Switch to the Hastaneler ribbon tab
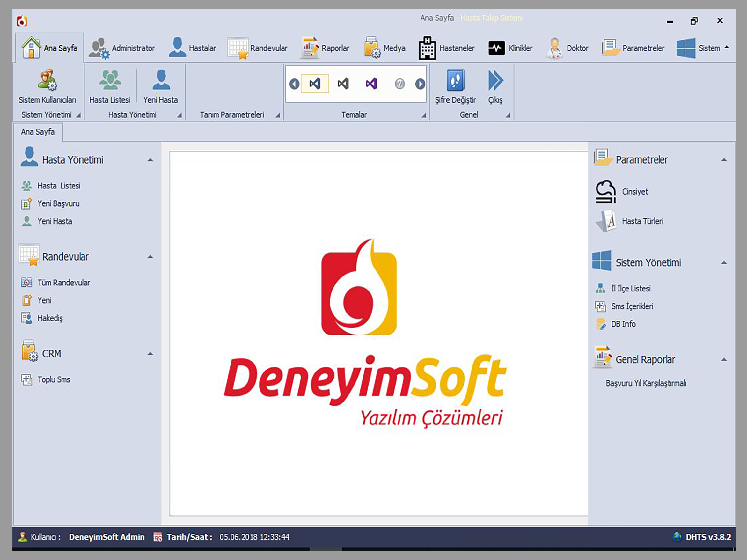 (x=446, y=48)
